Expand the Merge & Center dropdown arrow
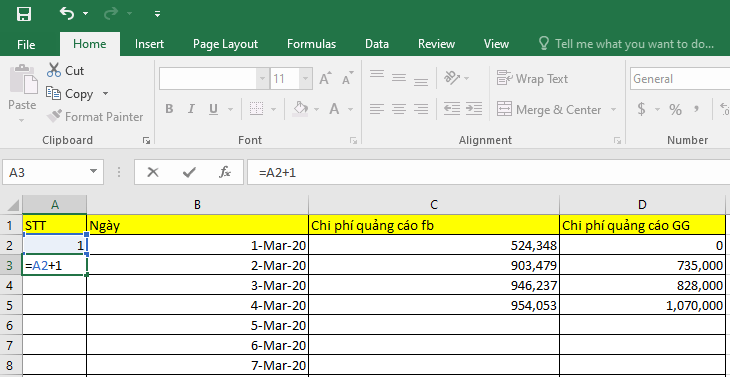The height and width of the screenshot is (377, 730). click(613, 110)
